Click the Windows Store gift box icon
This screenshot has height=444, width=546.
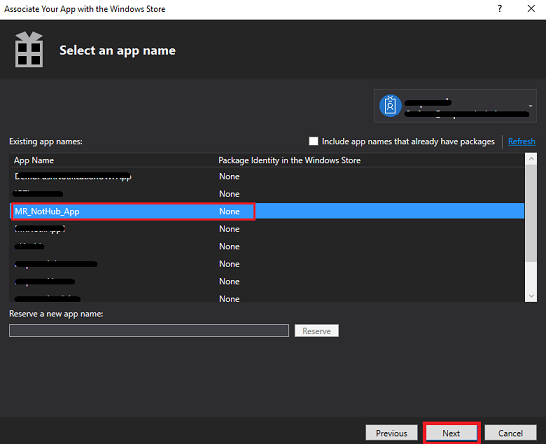[29, 49]
